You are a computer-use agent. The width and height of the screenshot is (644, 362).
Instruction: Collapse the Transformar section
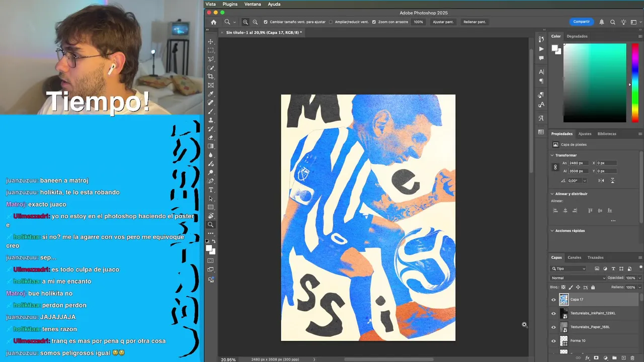click(x=552, y=155)
